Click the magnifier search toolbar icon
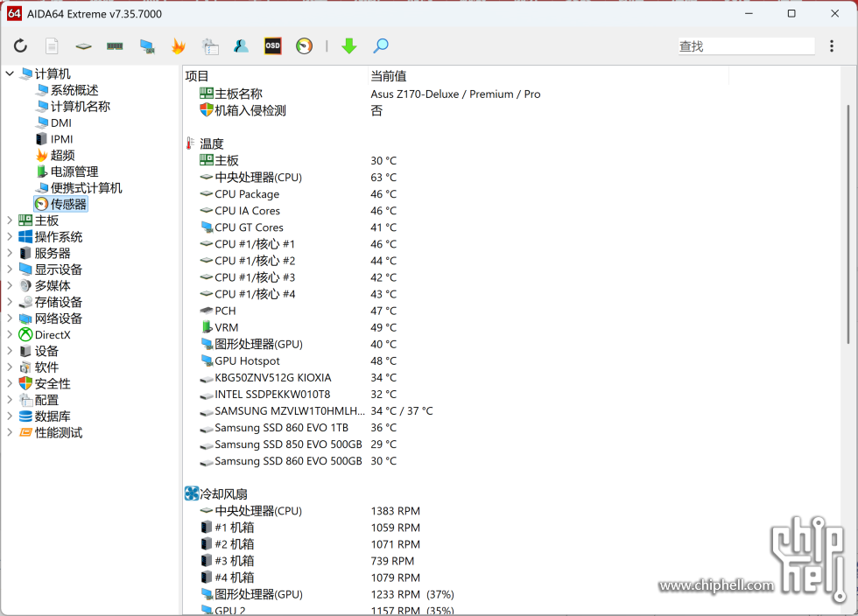This screenshot has height=616, width=858. pos(381,46)
